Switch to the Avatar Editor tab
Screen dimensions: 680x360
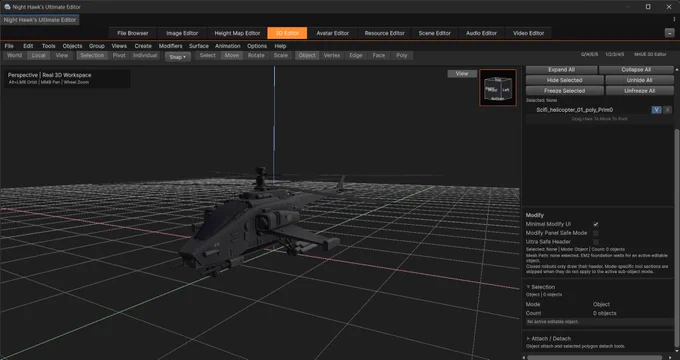[x=333, y=33]
